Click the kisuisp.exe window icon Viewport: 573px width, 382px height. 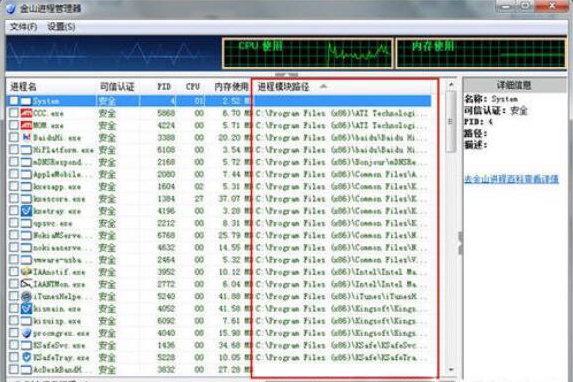tap(26, 321)
